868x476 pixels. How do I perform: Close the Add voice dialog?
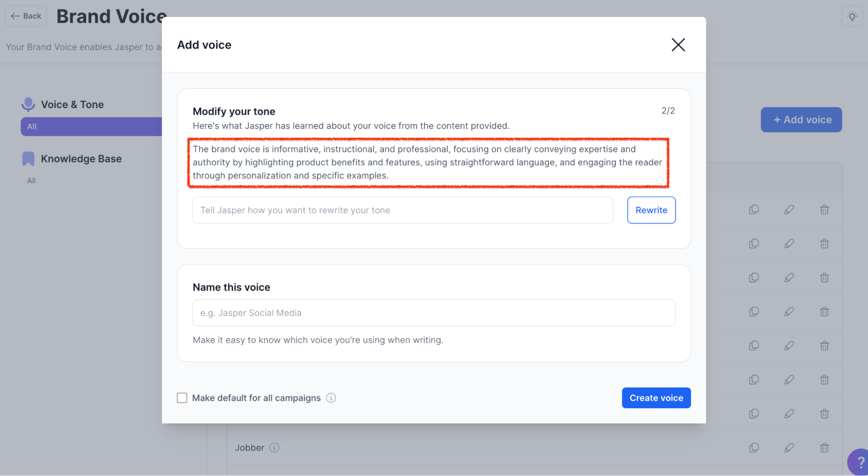coord(678,45)
